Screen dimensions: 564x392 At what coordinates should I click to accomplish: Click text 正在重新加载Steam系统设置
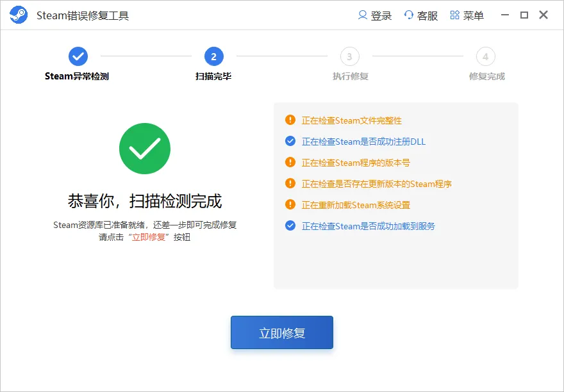(356, 206)
